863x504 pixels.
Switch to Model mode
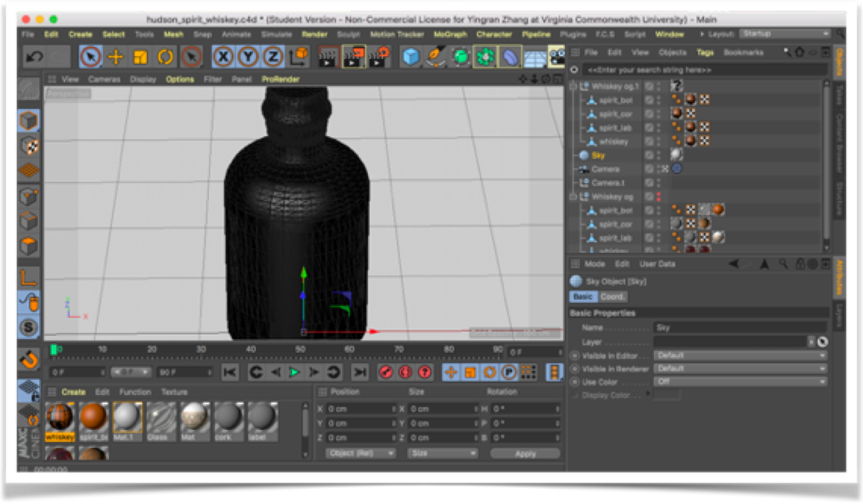coord(29,121)
